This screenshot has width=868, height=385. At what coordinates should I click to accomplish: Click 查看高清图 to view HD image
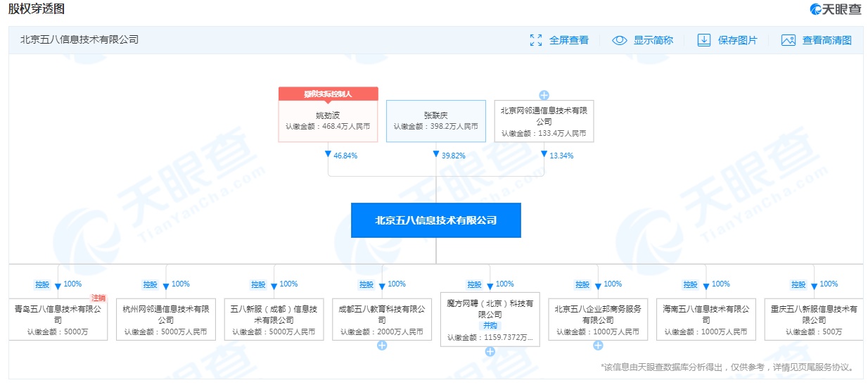point(827,40)
